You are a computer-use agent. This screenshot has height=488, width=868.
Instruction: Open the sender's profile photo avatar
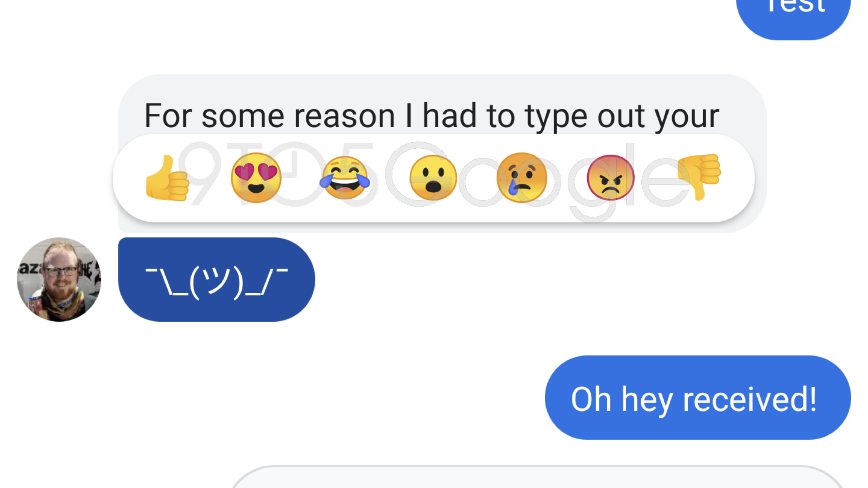tap(59, 280)
